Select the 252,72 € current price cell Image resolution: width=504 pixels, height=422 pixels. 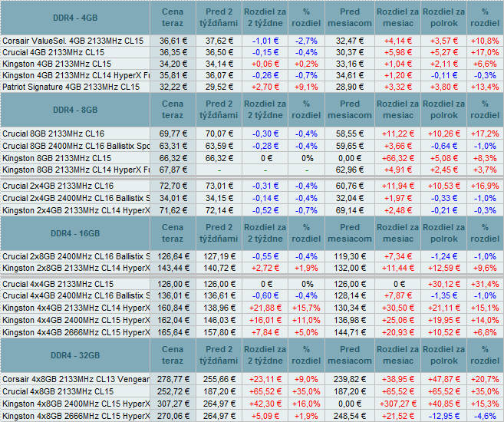click(173, 391)
